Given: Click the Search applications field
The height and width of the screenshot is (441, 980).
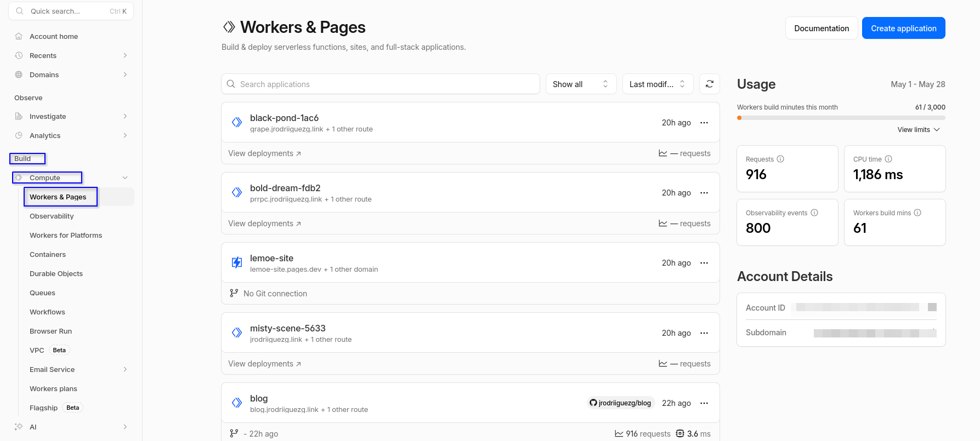Looking at the screenshot, I should coord(381,84).
